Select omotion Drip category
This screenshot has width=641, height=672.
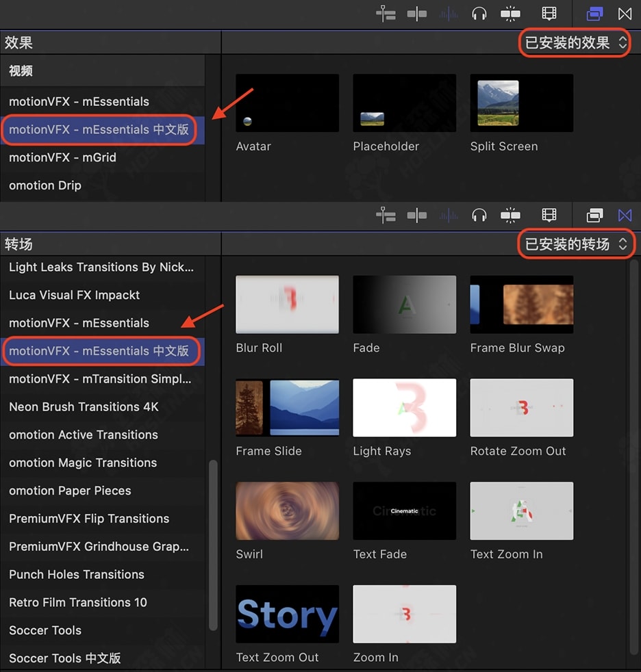pyautogui.click(x=103, y=185)
